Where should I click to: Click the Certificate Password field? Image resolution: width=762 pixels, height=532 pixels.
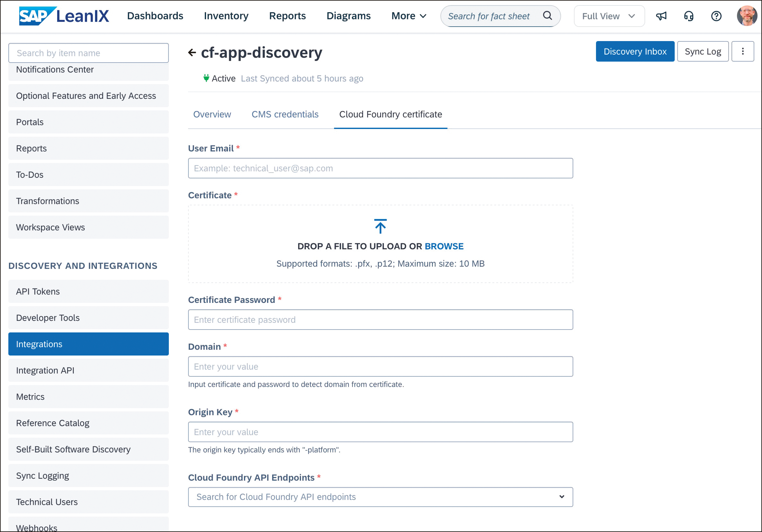click(380, 320)
